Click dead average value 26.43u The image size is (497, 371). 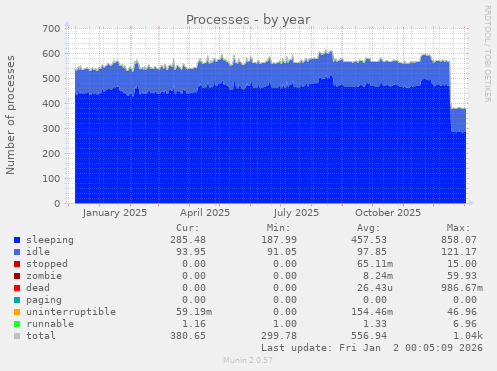click(375, 288)
